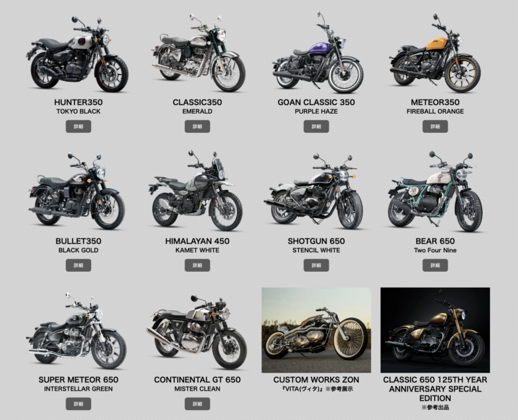
Task: Open GOAN CLASSIC 350 details button
Action: 316,126
